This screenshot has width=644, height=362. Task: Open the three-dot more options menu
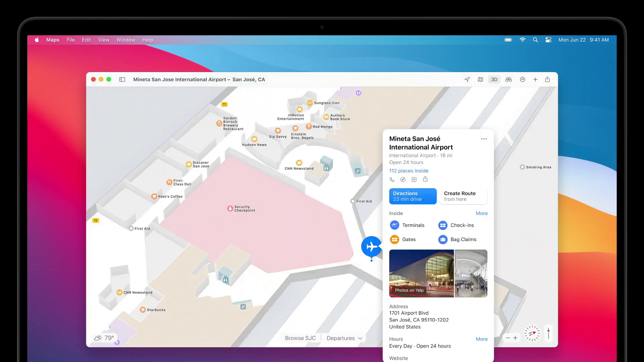(484, 139)
